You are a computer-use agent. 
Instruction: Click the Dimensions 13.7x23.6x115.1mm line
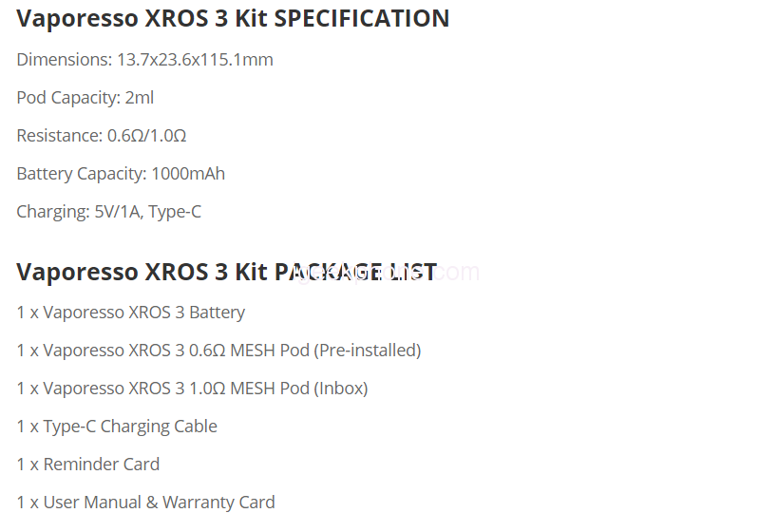(x=144, y=60)
